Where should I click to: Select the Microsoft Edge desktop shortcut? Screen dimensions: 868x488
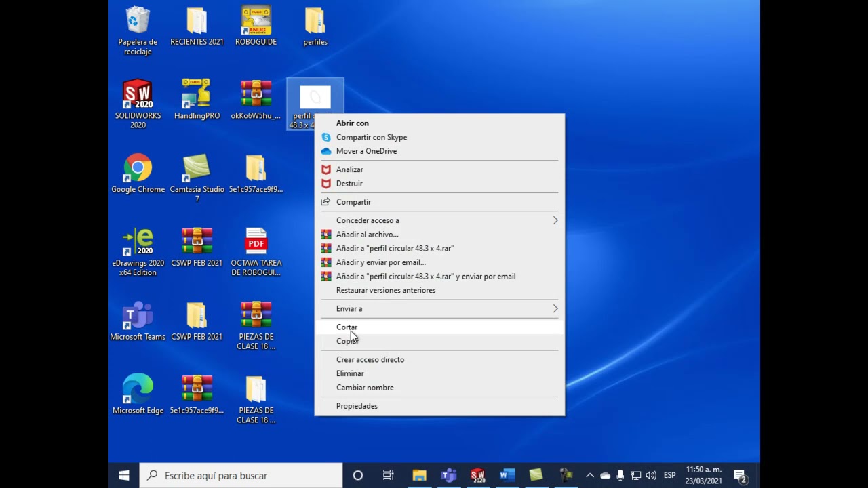[x=138, y=394]
